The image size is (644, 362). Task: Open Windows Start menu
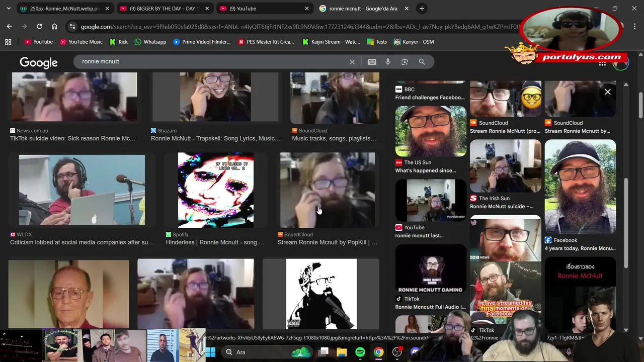coord(210,352)
